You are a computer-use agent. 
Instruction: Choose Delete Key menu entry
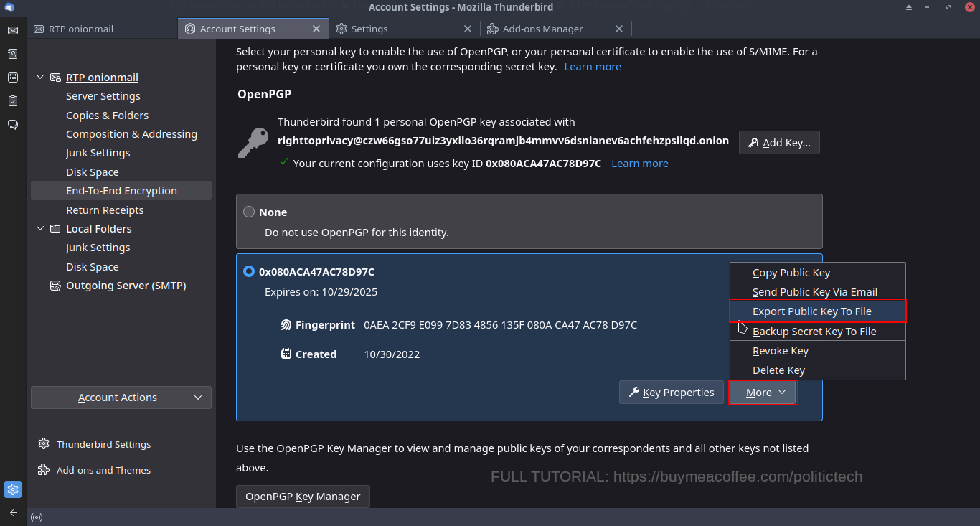[818, 370]
